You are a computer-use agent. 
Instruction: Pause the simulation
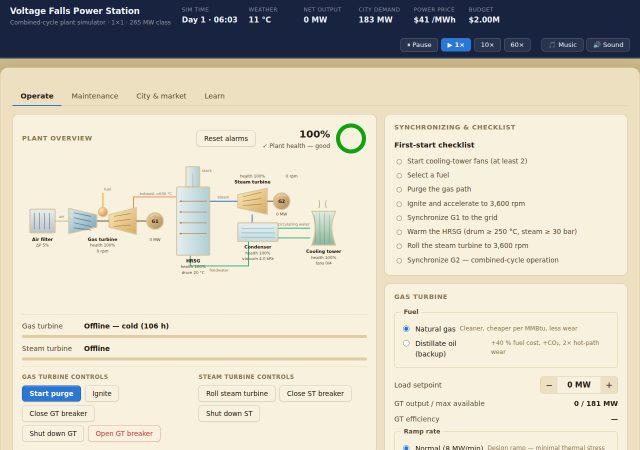pyautogui.click(x=419, y=45)
